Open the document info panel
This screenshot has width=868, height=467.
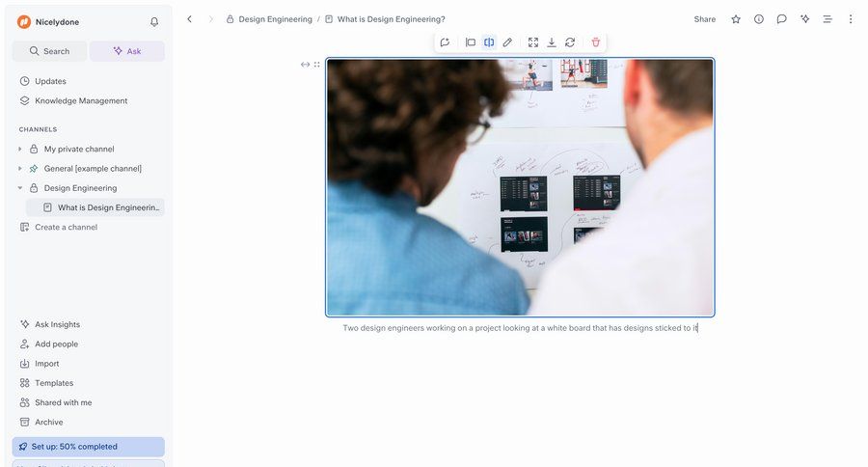click(759, 19)
